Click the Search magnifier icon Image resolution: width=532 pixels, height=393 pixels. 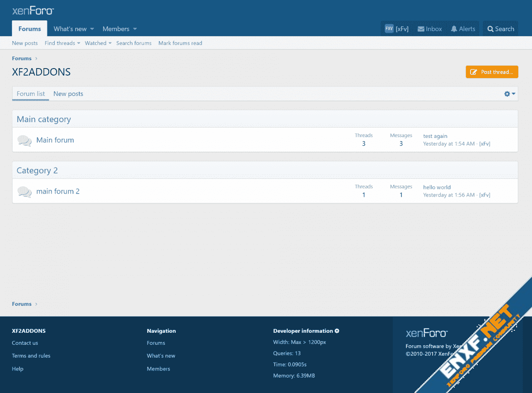pyautogui.click(x=490, y=29)
